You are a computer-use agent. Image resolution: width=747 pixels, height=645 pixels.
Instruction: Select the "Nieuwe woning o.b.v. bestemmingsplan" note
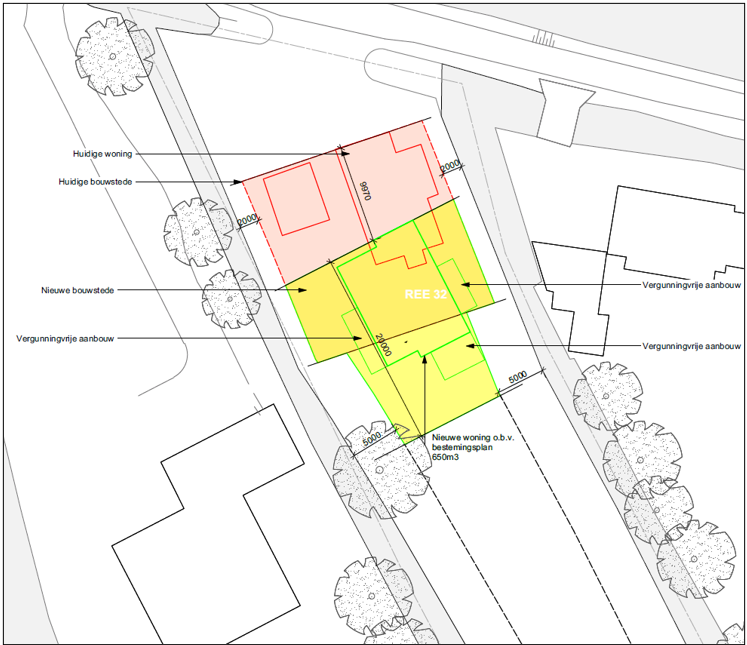click(x=473, y=442)
